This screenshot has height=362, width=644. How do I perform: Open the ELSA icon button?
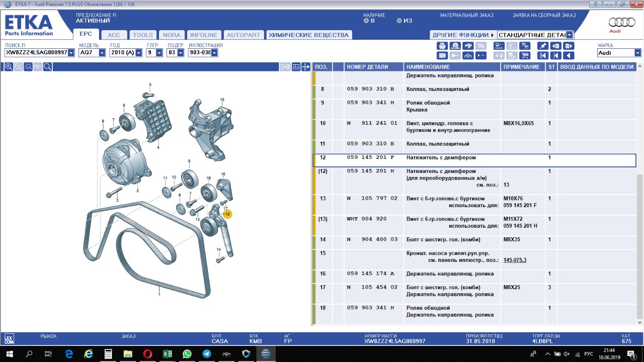pos(499,46)
